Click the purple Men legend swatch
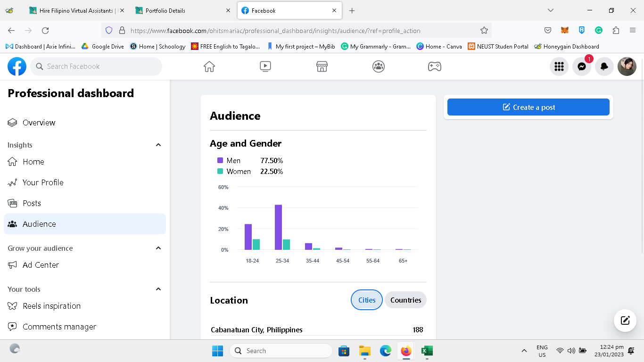The height and width of the screenshot is (362, 644). coord(220,161)
